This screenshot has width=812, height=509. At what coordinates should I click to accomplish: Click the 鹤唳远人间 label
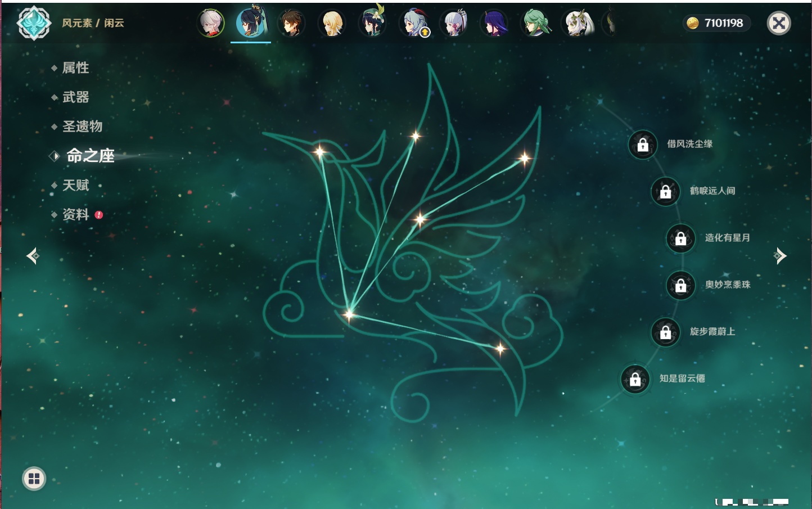(712, 191)
